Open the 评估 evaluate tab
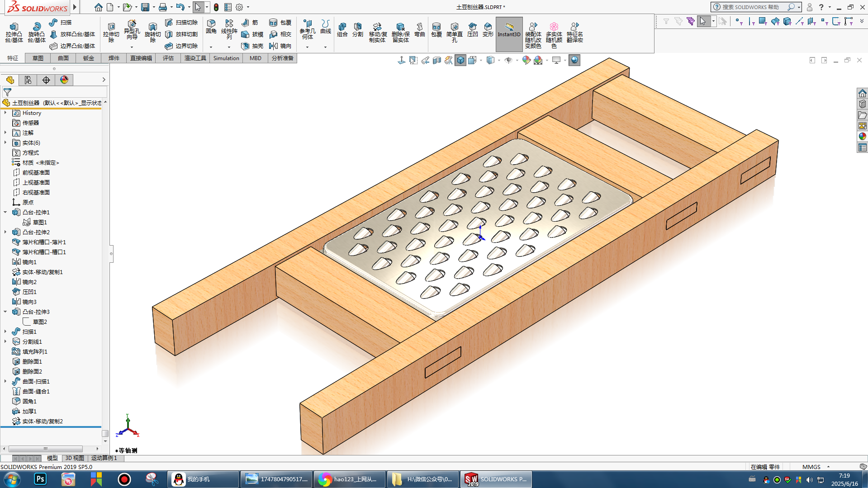Image resolution: width=868 pixels, height=488 pixels. click(x=168, y=58)
